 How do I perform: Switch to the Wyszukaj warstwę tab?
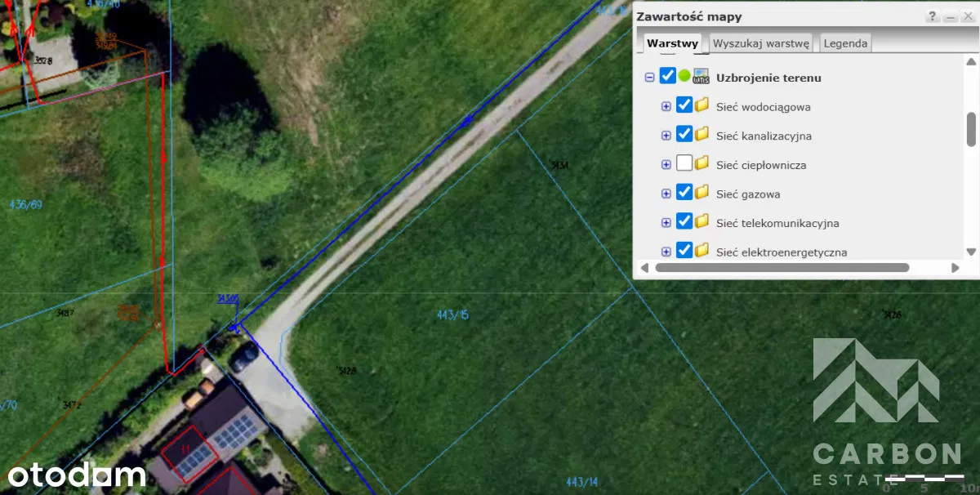pos(760,43)
